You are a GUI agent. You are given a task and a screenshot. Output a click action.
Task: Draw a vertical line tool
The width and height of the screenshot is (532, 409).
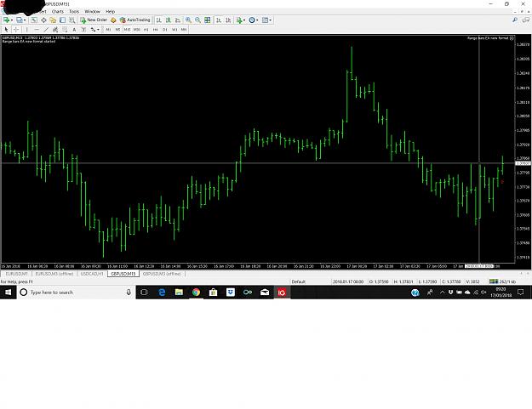pyautogui.click(x=26, y=30)
